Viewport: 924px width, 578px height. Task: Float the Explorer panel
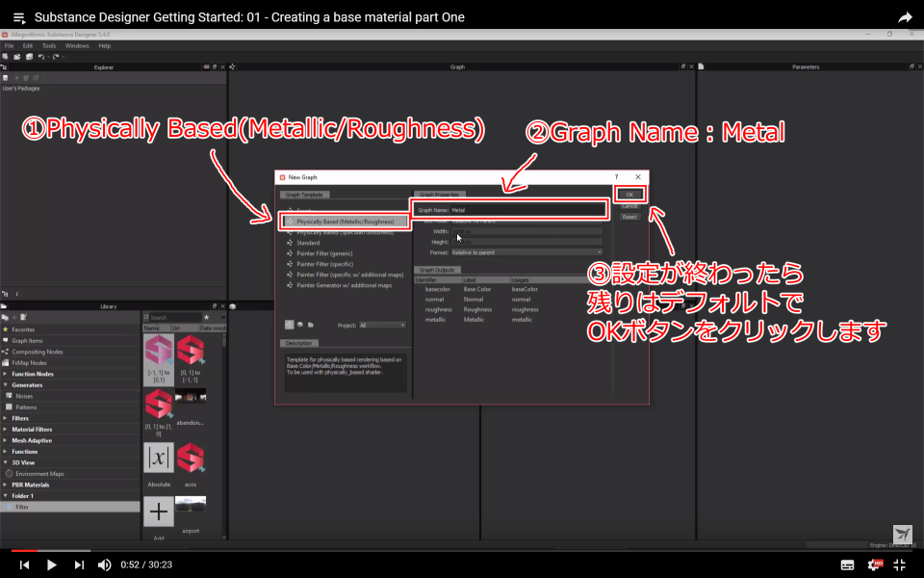pyautogui.click(x=214, y=67)
